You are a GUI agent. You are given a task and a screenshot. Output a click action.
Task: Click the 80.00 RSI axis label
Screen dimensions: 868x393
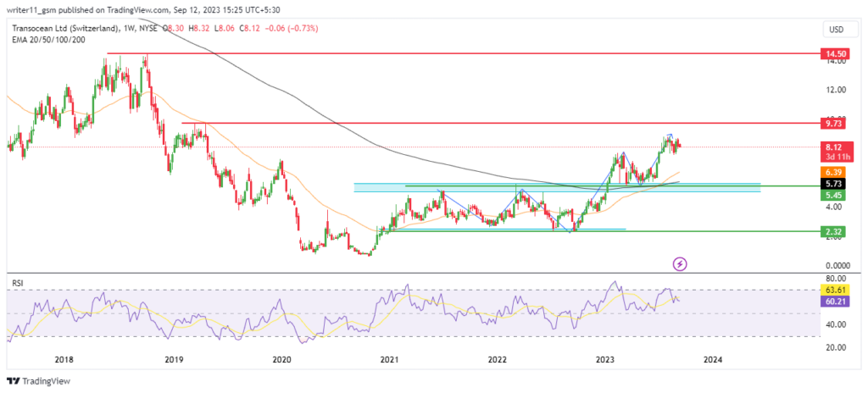(834, 278)
